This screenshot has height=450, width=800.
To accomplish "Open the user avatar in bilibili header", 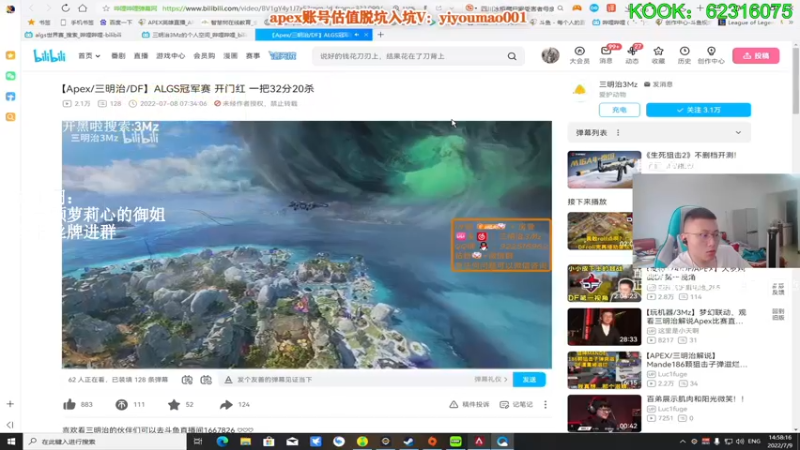I will coord(550,55).
